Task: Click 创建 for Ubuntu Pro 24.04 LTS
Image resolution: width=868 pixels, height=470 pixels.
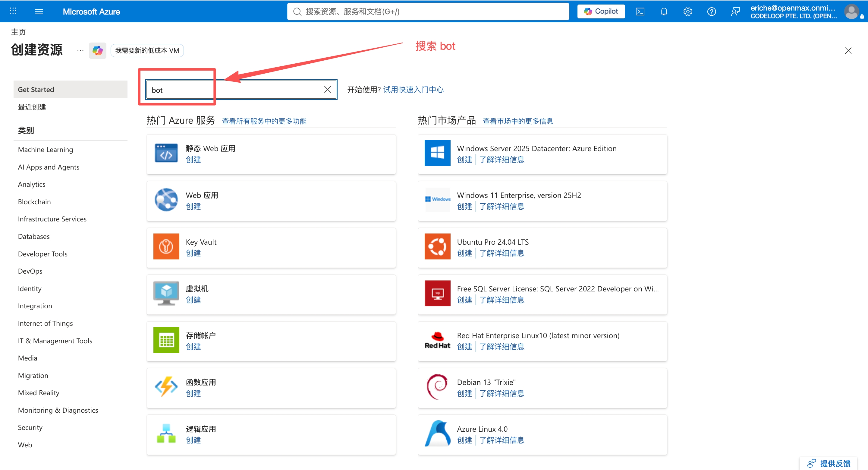Action: coord(465,253)
